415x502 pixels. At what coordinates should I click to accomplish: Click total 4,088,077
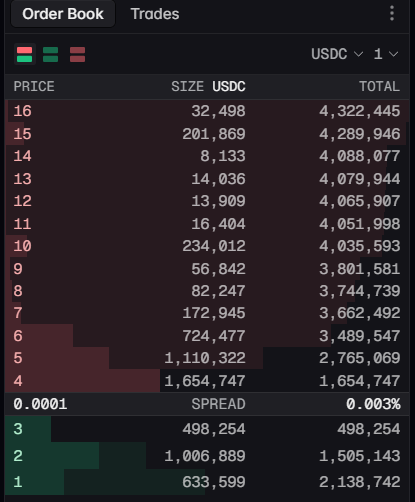(360, 156)
